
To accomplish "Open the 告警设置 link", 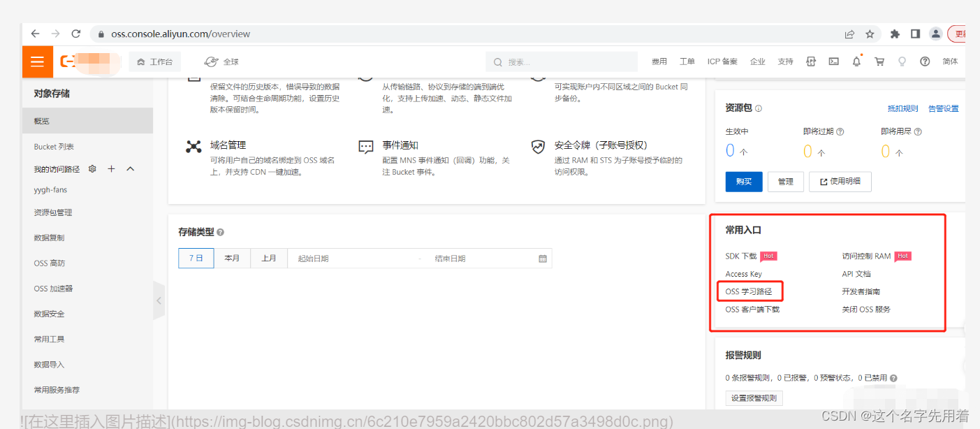I will (944, 108).
